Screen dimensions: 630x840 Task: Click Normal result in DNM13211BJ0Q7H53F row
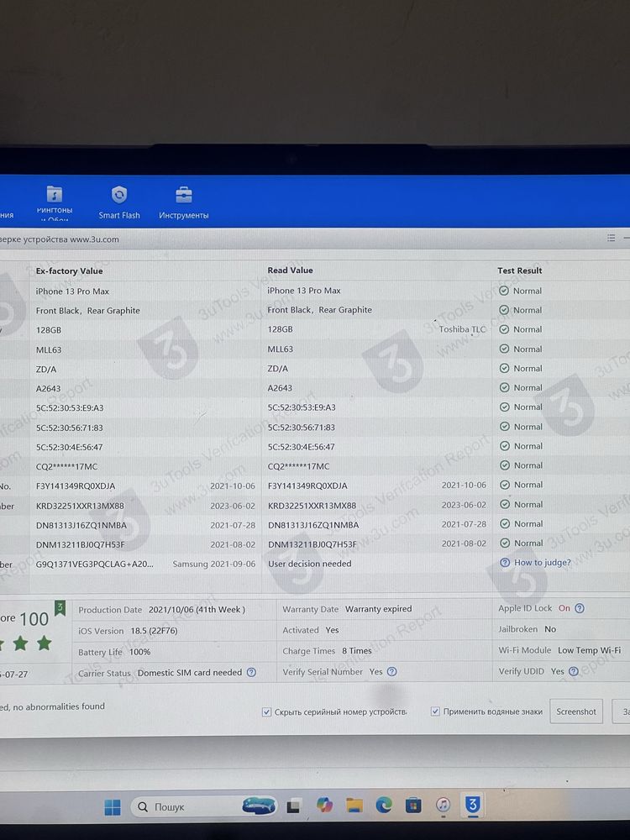coord(521,543)
